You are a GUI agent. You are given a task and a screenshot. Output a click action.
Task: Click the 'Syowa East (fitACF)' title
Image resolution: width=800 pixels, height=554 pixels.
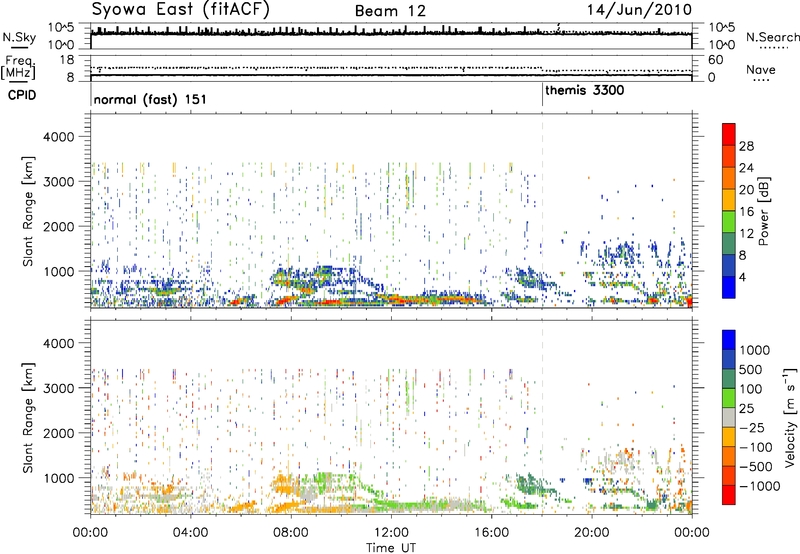(180, 10)
